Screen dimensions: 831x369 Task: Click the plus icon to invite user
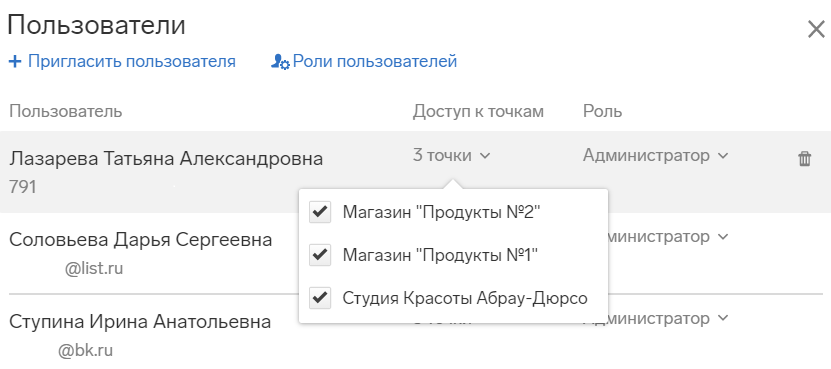click(15, 62)
